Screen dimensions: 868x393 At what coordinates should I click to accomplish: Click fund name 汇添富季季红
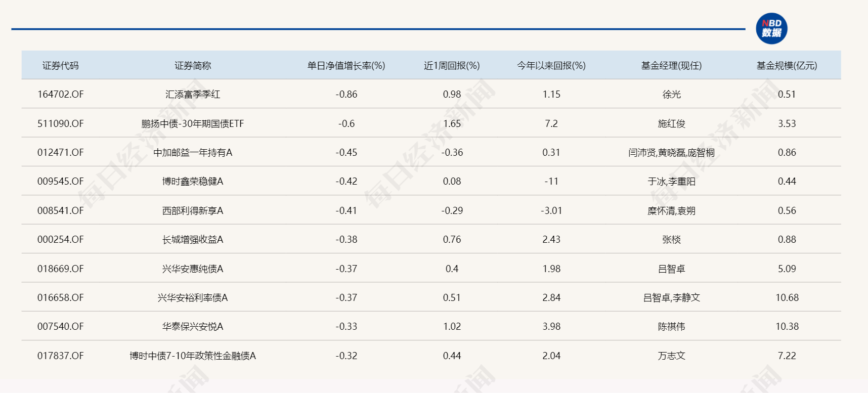click(x=193, y=94)
